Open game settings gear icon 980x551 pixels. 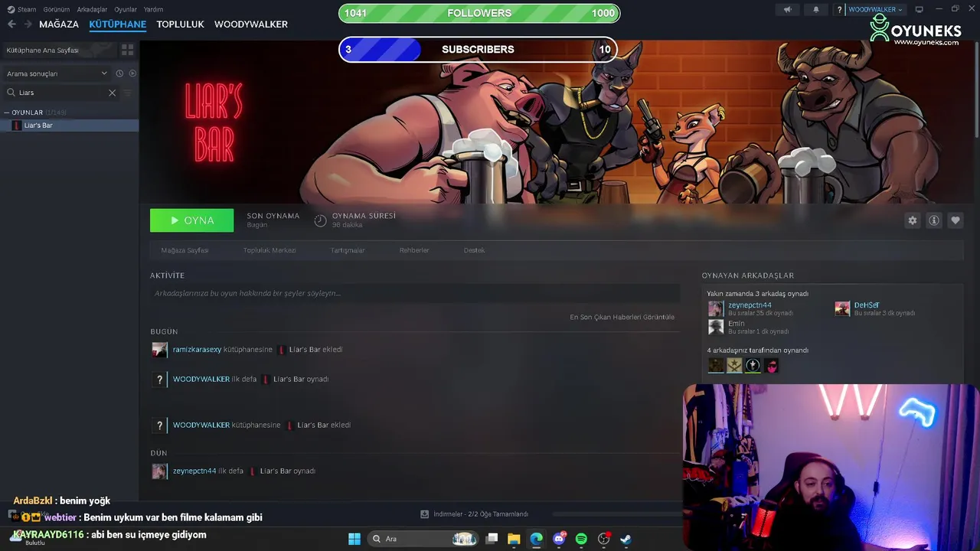912,220
